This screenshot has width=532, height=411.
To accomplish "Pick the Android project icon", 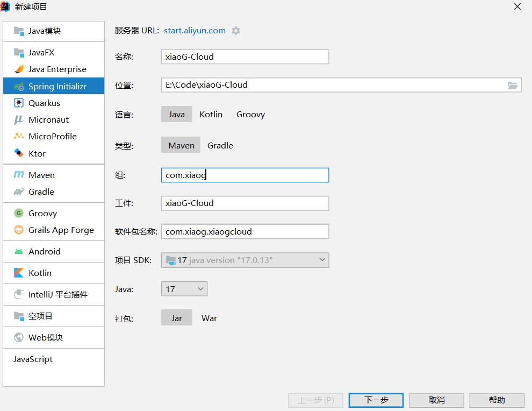I will point(19,251).
